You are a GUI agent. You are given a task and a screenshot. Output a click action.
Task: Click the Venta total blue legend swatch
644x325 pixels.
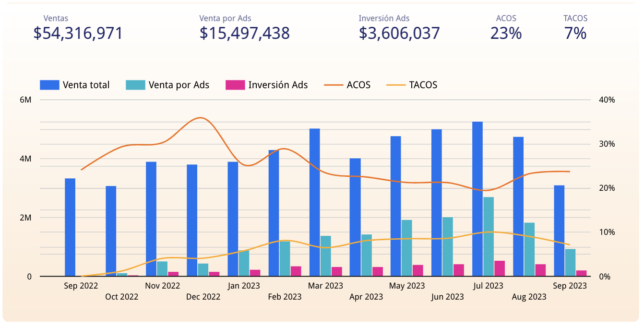49,85
